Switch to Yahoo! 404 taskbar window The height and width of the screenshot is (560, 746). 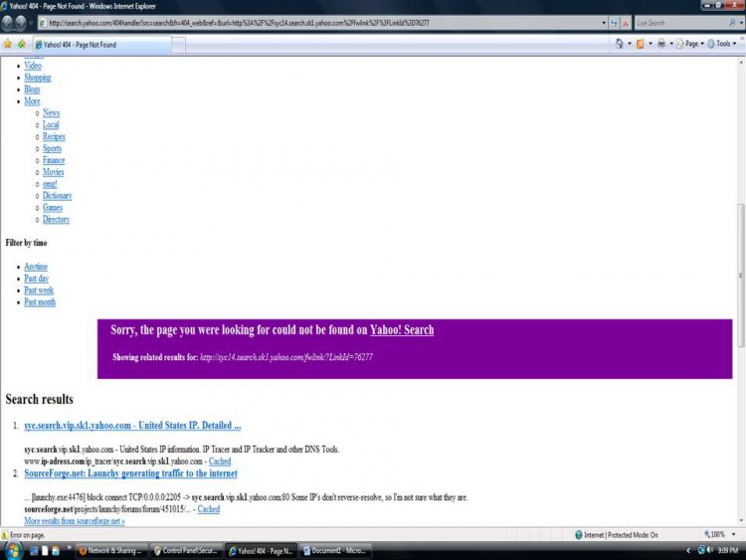(261, 551)
